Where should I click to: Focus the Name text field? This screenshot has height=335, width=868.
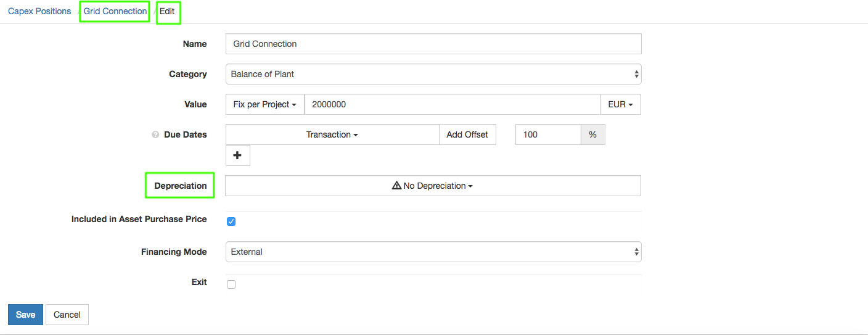pos(433,44)
